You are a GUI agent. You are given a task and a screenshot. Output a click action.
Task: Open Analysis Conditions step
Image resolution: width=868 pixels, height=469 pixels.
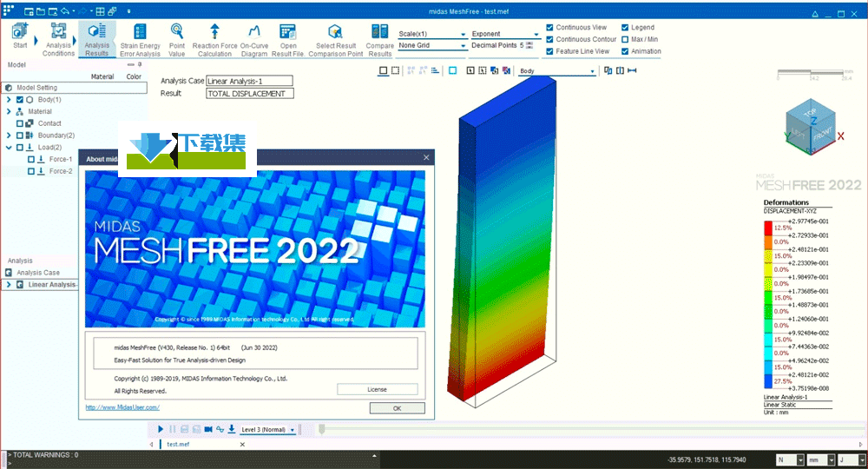pos(58,39)
